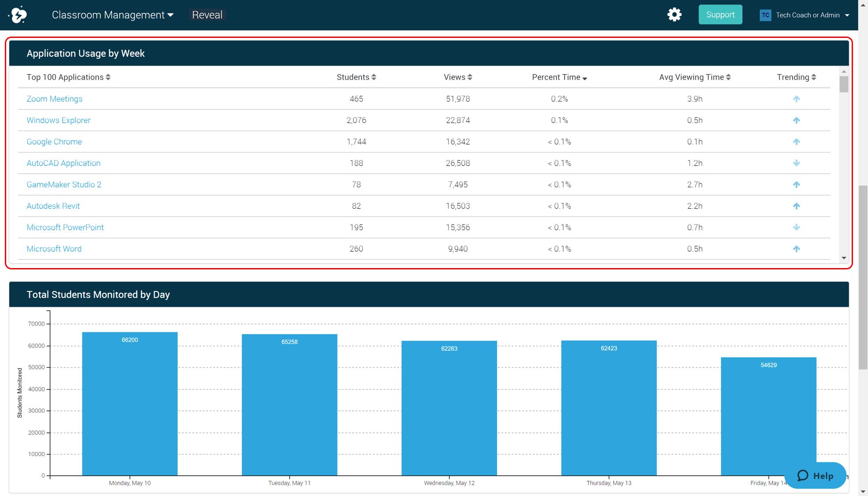Open the GameMaker Studio 2 link
This screenshot has height=496, width=868.
(64, 184)
